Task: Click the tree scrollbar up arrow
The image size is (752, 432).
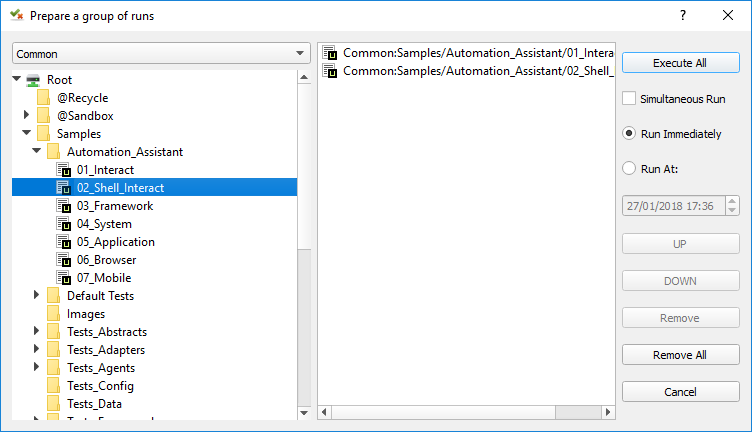Action: tap(304, 77)
